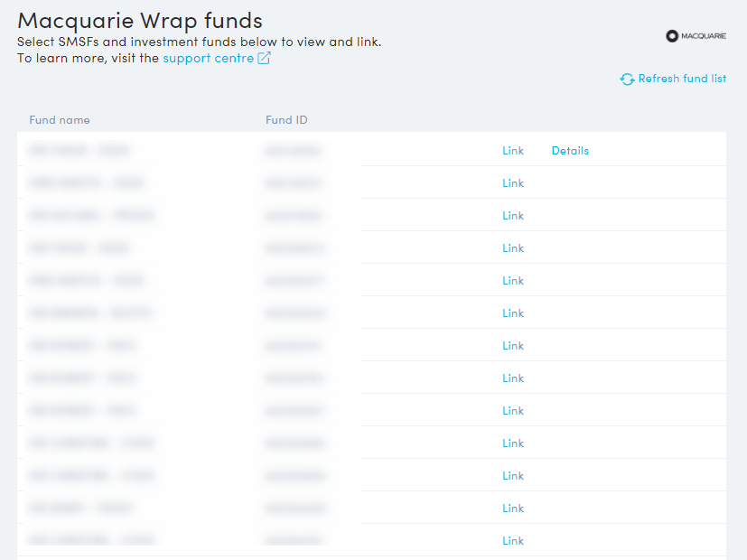The width and height of the screenshot is (747, 560).
Task: Click Link in the third fund row
Action: click(513, 215)
